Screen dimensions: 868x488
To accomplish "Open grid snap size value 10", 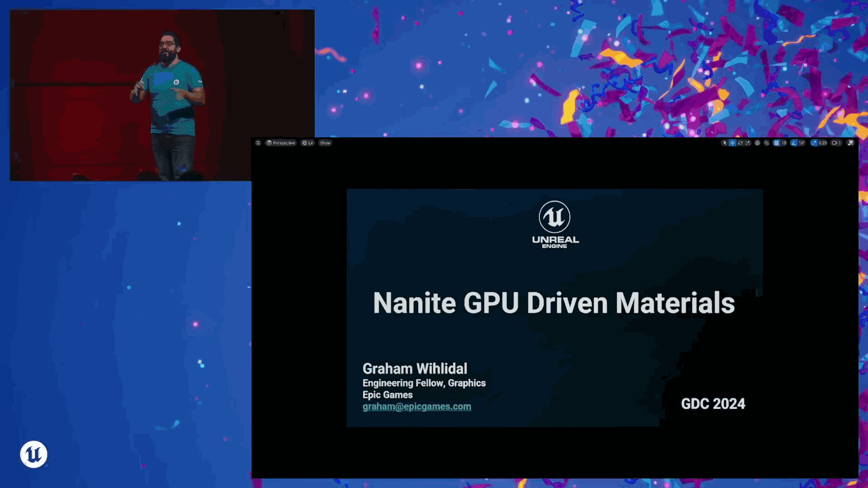I will tap(784, 143).
